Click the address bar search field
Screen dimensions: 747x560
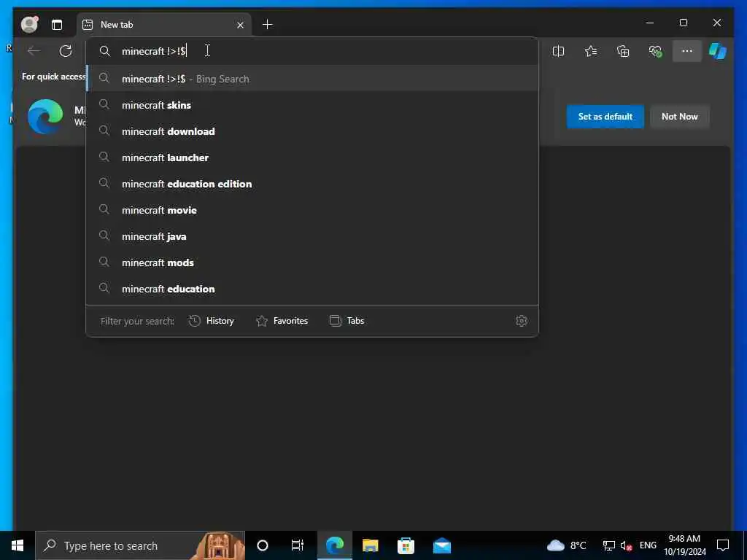tap(312, 51)
